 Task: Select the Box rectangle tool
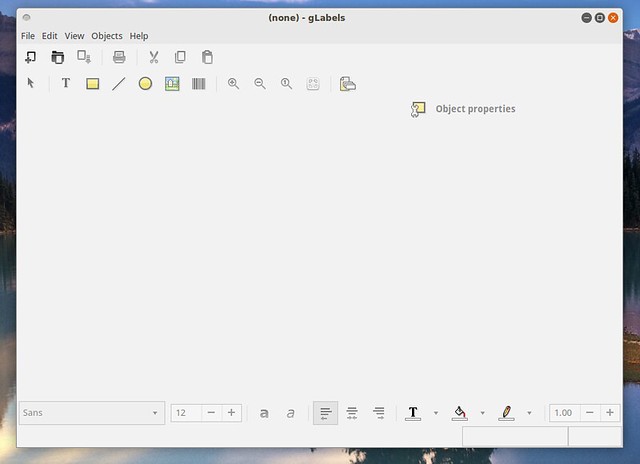click(x=92, y=84)
